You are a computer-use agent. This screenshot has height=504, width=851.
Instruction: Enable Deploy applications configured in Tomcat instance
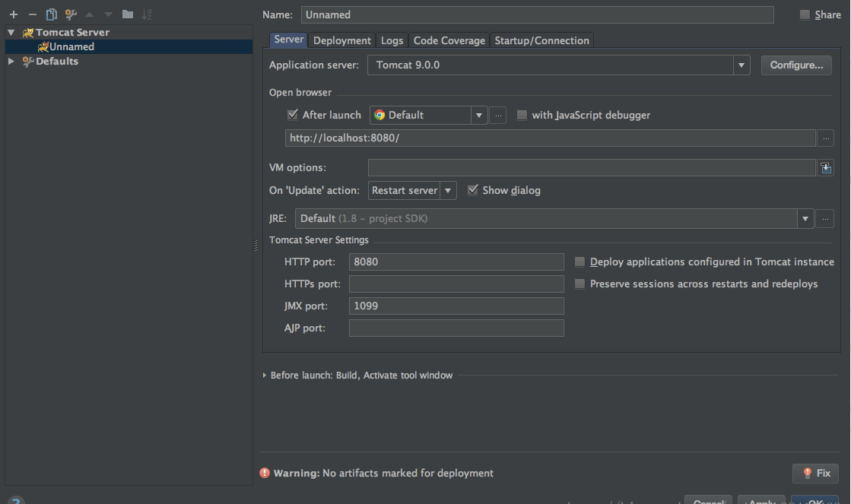580,262
